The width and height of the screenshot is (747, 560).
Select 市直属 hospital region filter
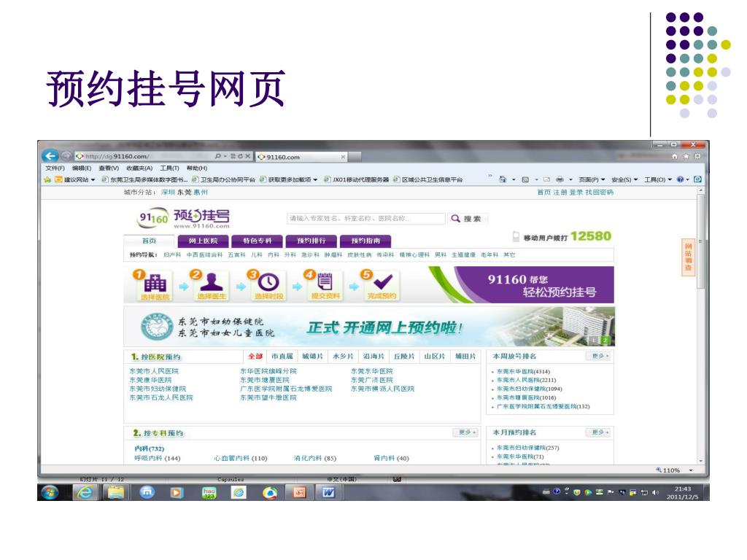point(282,356)
